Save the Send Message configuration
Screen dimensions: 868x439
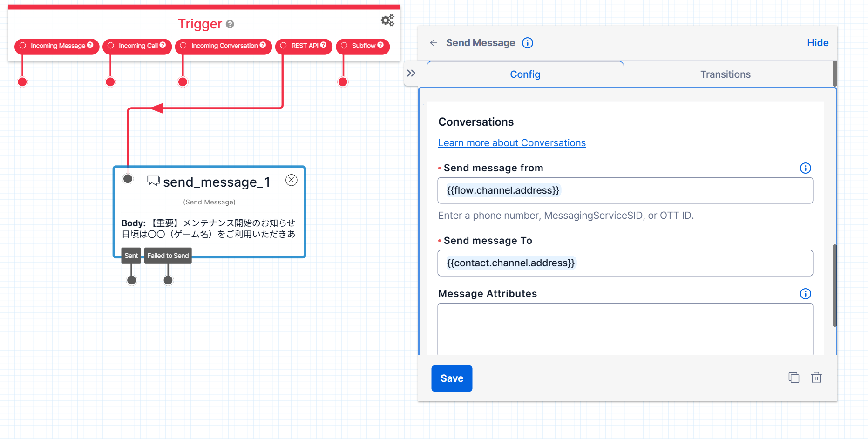pos(451,378)
